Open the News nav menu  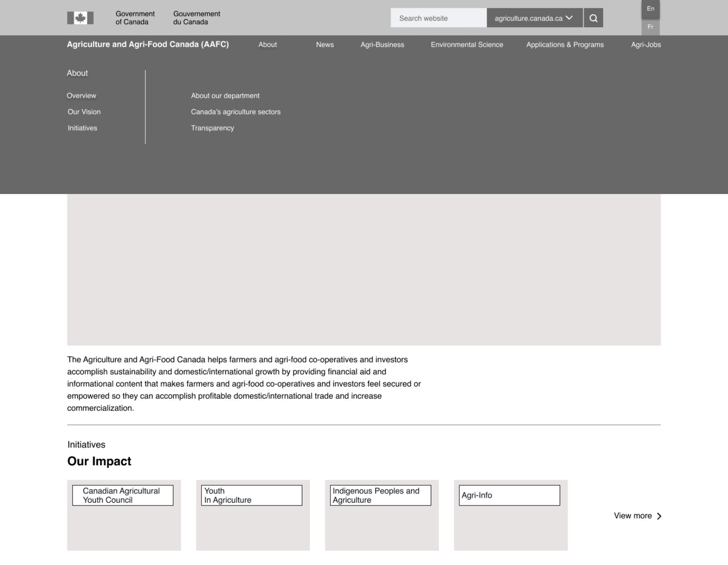click(x=325, y=45)
